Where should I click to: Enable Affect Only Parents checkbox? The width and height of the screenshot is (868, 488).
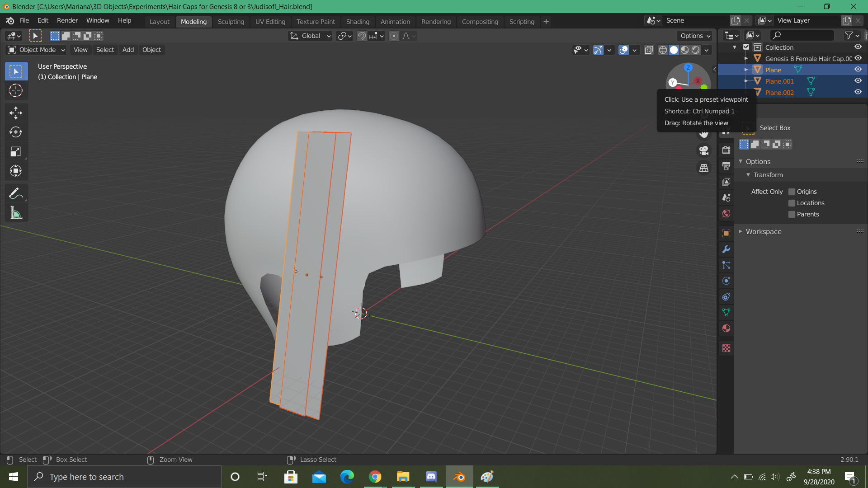click(792, 214)
